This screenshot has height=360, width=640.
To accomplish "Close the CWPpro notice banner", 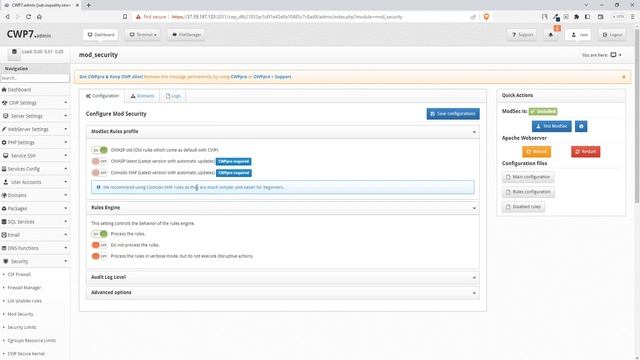I will pos(624,77).
